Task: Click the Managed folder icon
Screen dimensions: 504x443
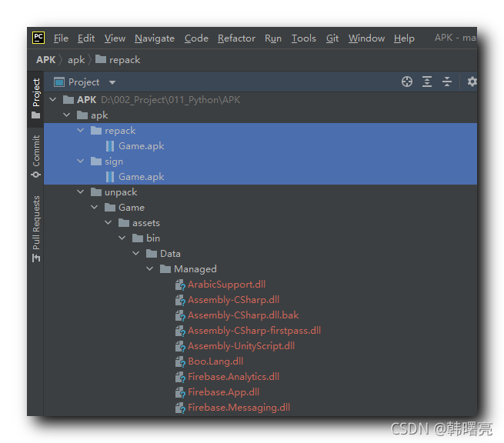Action: click(x=165, y=269)
